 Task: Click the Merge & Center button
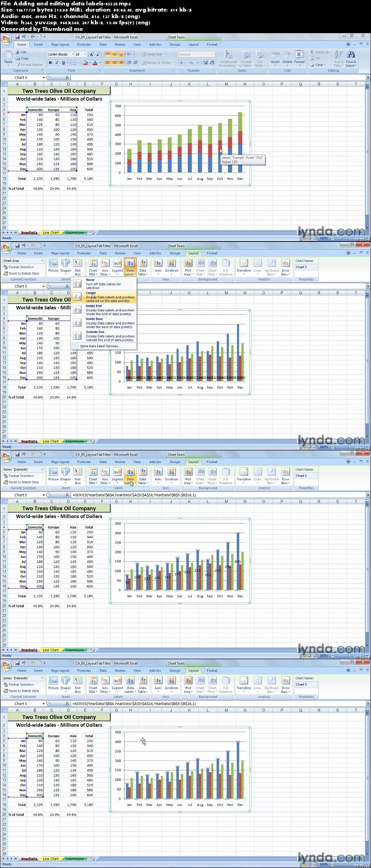click(x=158, y=62)
